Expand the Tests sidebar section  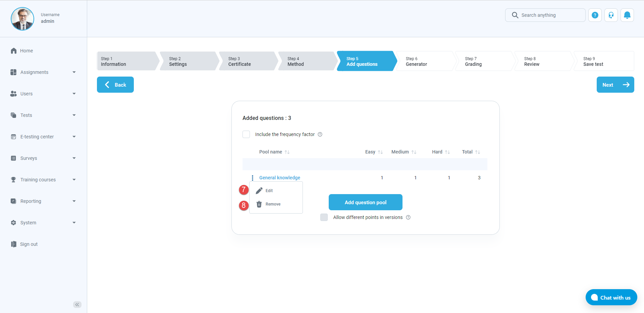coord(74,115)
